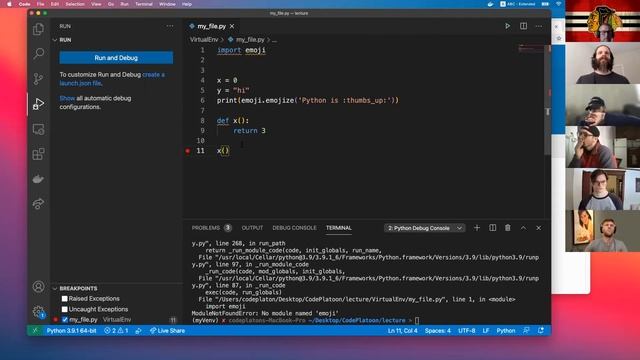Image resolution: width=640 pixels, height=360 pixels.
Task: Open the Source Control view
Action: [38, 78]
